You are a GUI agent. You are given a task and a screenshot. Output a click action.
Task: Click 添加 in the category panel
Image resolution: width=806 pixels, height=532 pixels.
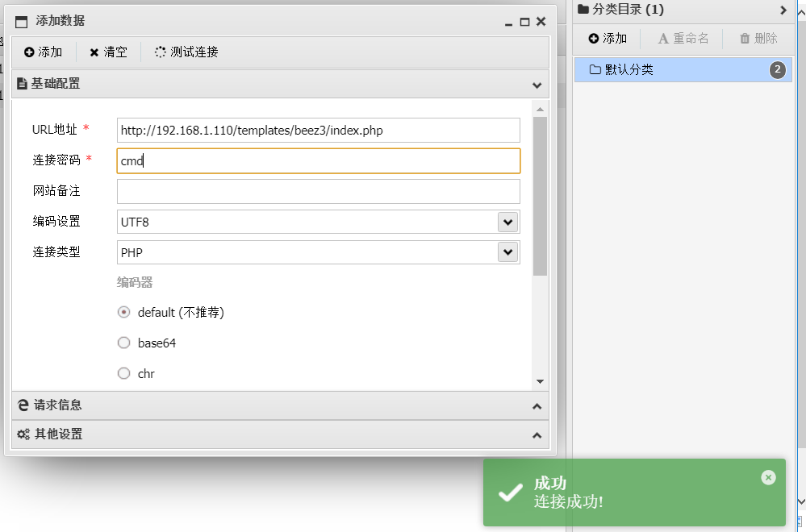608,39
